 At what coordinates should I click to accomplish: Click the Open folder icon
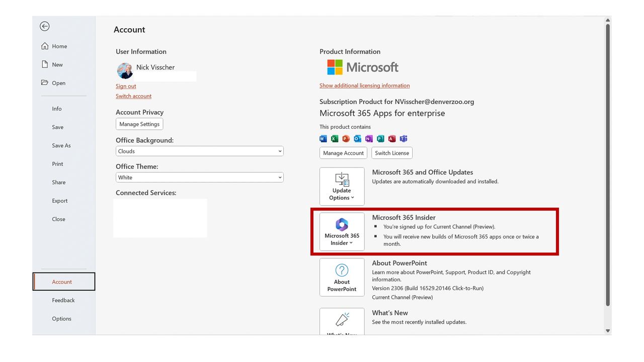45,82
